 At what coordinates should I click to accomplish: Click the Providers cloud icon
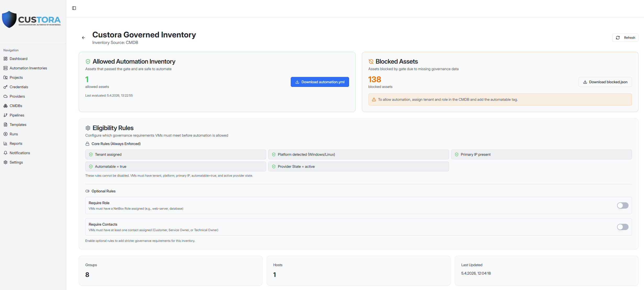click(5, 96)
